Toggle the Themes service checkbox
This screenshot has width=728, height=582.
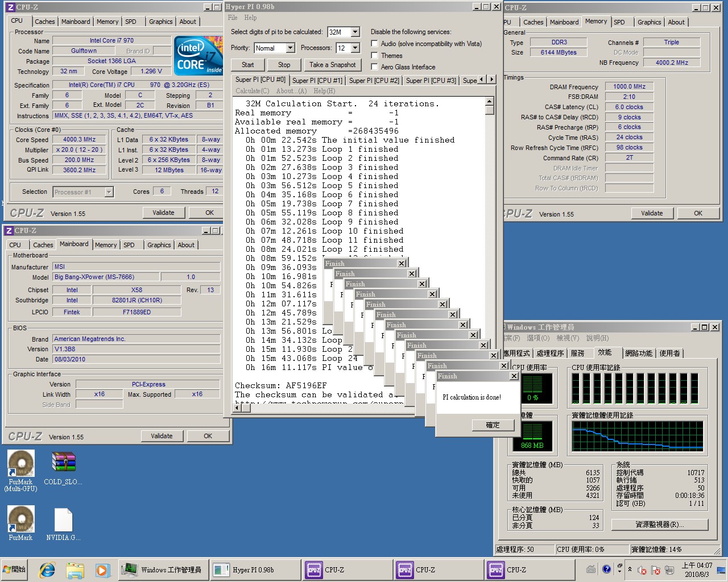click(x=374, y=56)
